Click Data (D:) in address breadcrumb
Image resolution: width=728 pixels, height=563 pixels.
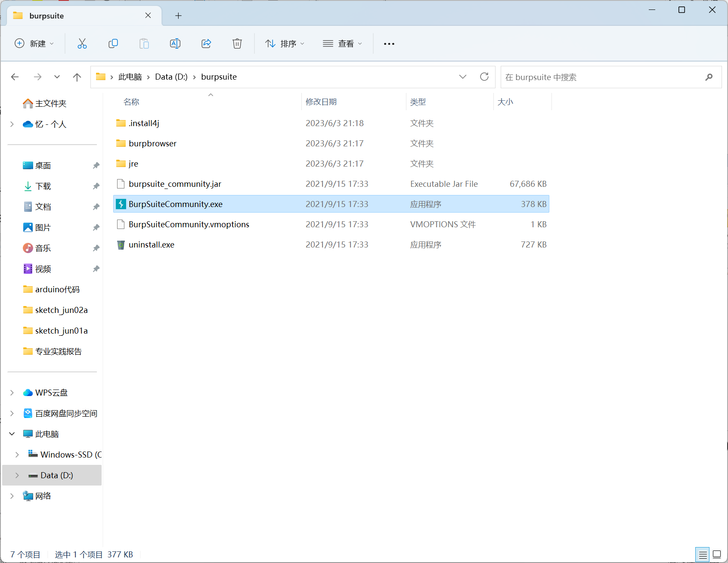click(x=171, y=77)
